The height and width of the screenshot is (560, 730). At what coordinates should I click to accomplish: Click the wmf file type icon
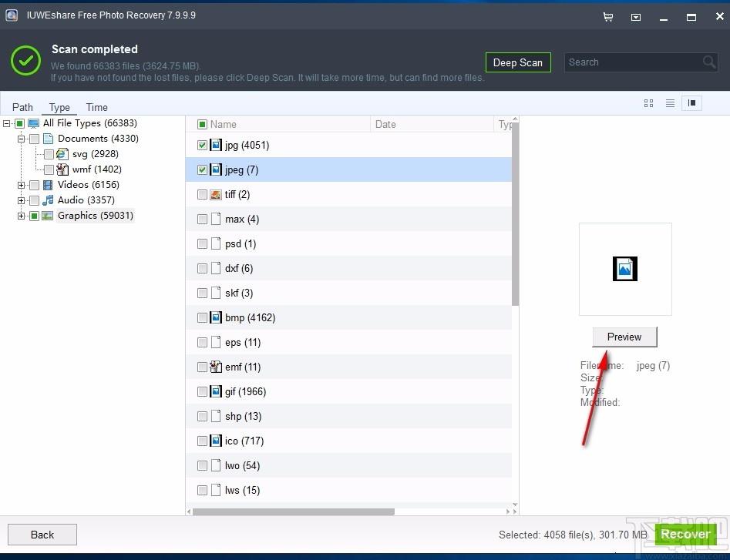pos(62,169)
